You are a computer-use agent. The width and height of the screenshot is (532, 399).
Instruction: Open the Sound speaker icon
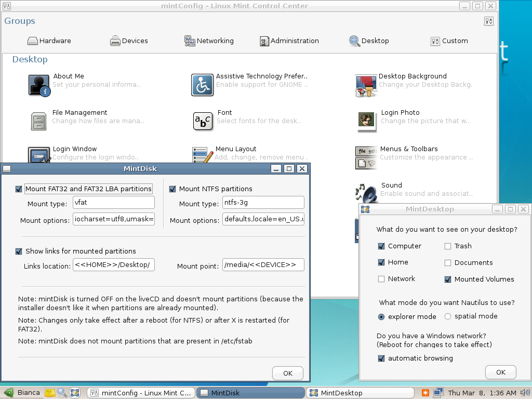coord(366,193)
